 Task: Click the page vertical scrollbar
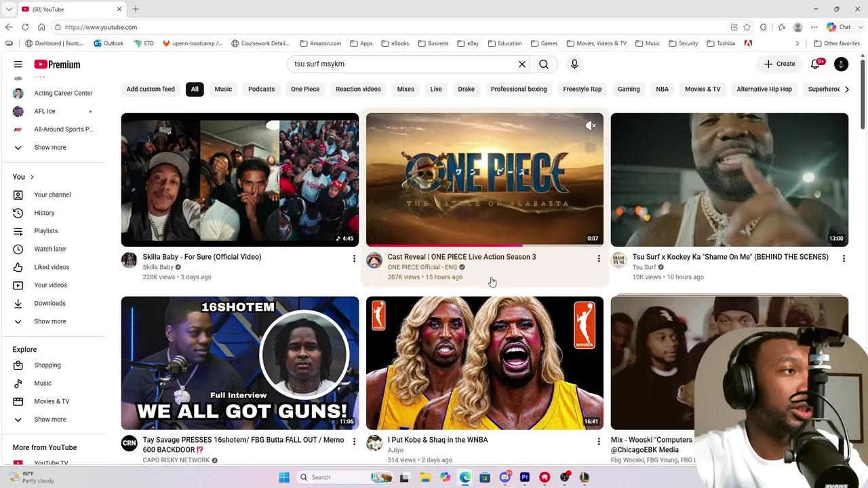(863, 95)
